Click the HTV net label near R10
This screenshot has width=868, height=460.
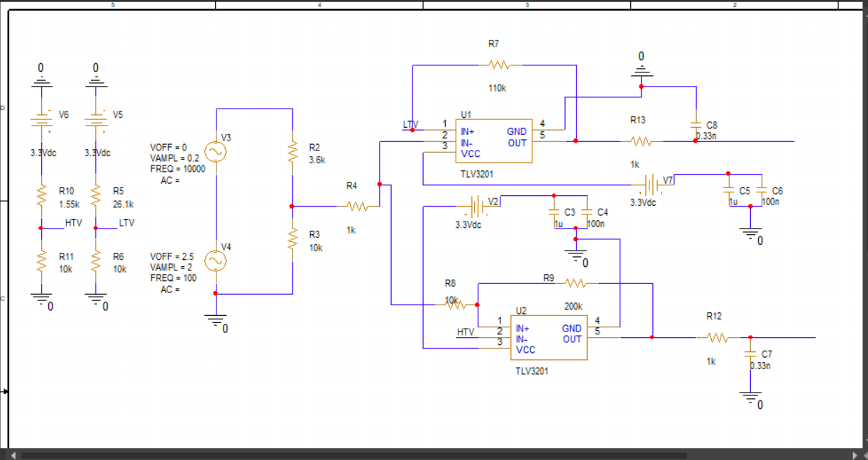click(x=74, y=223)
